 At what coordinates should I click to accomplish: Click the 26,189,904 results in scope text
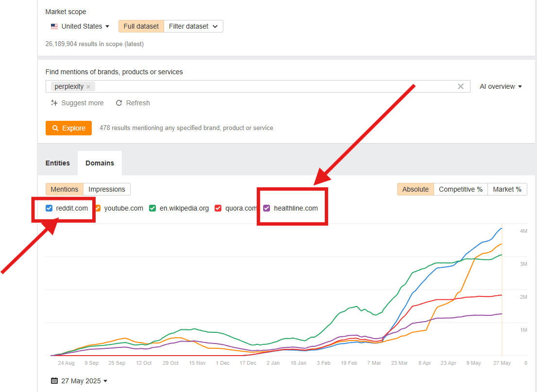95,44
